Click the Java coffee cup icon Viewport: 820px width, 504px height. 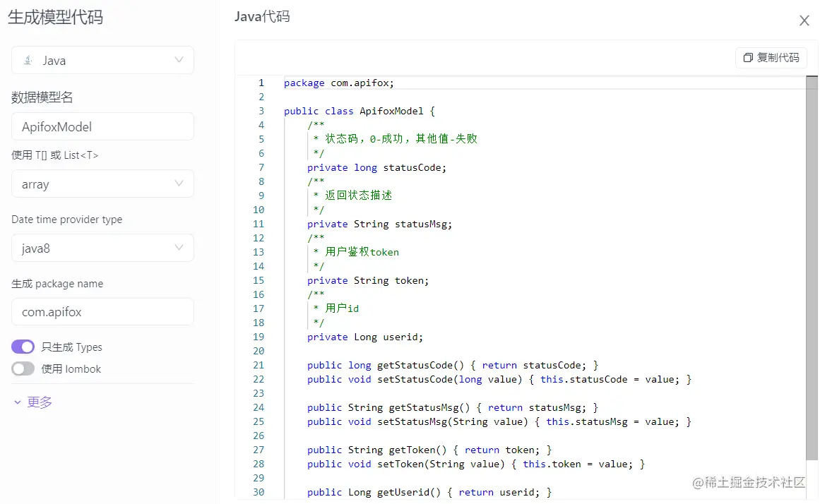28,60
